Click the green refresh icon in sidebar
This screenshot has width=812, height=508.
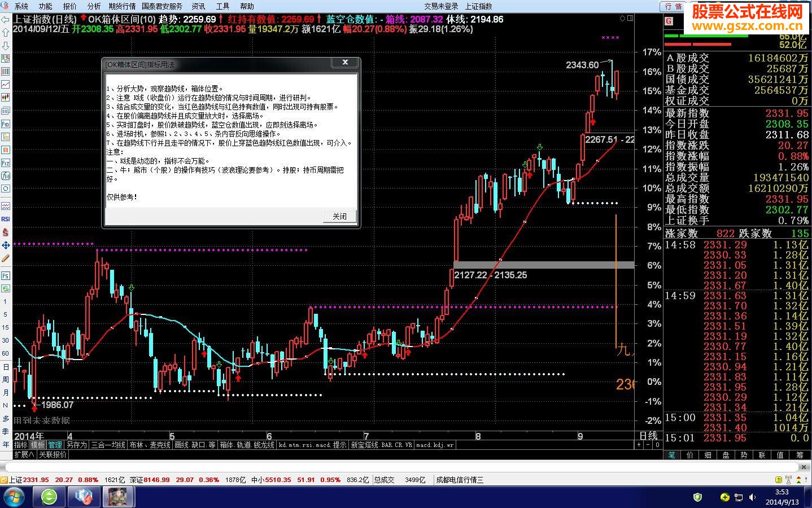6,288
